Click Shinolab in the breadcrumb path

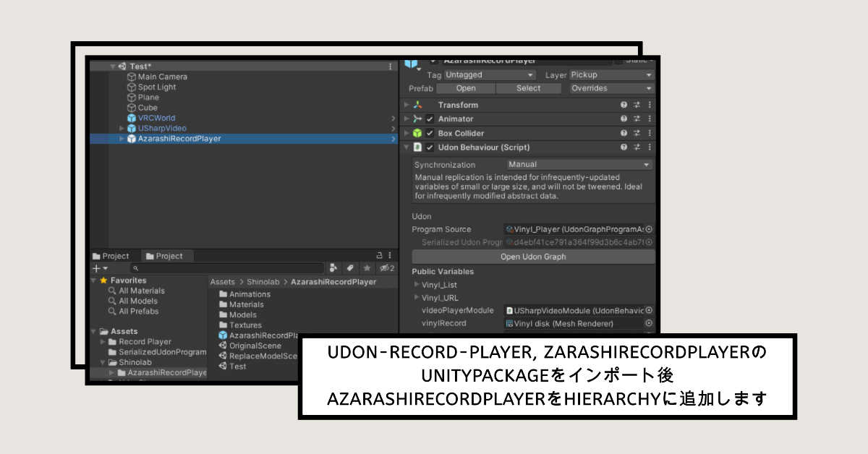263,282
